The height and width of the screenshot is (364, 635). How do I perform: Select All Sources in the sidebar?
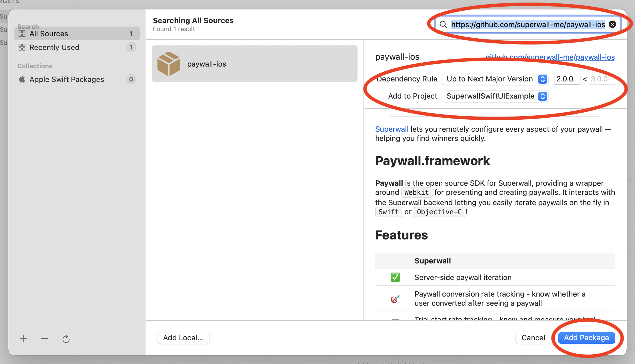[x=77, y=34]
